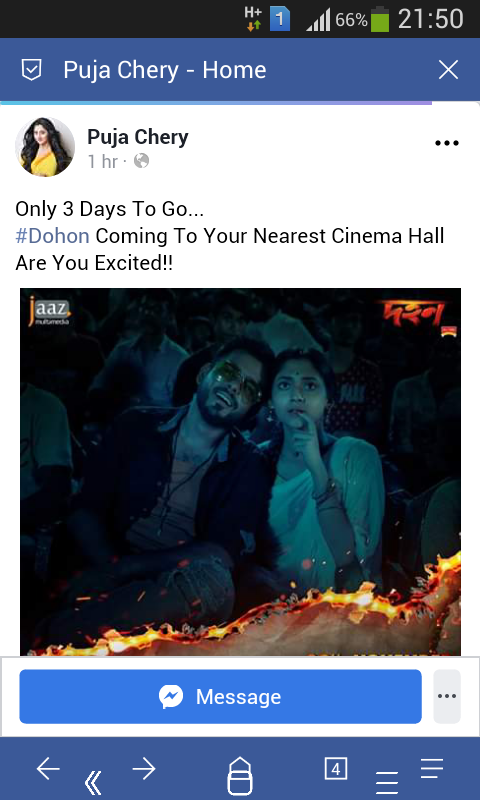
Task: Open the three-line hamburger menu
Action: 387,783
